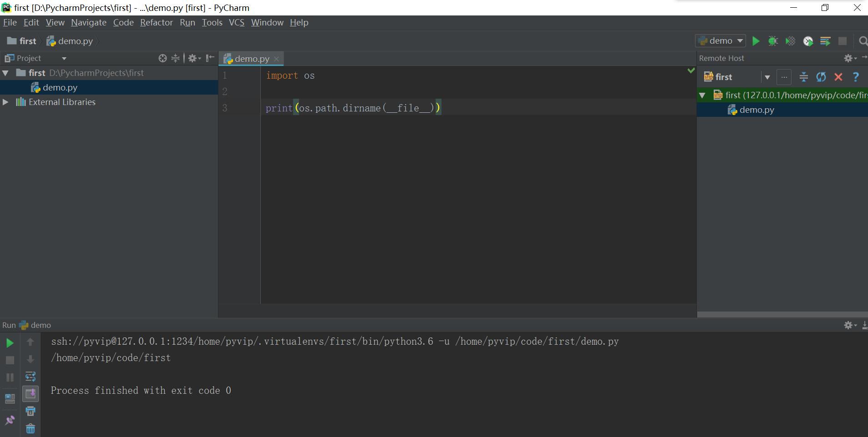868x437 pixels.
Task: Clear all Run console output
Action: coord(30,429)
